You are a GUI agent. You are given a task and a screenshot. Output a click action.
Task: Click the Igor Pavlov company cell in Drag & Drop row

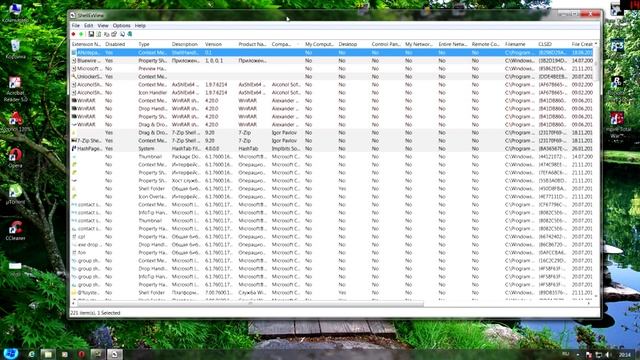(284, 133)
